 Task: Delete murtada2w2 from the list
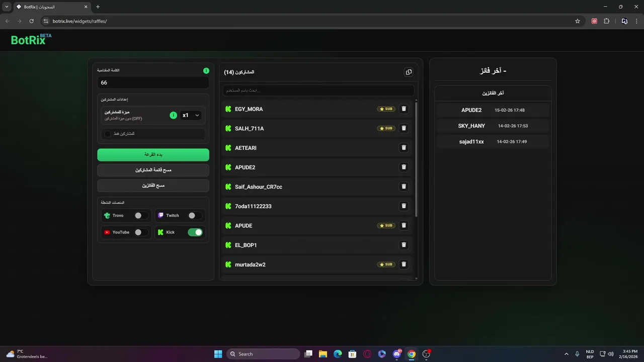tap(404, 264)
